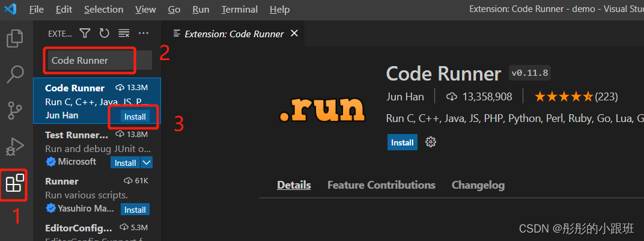Open the Terminal menu
This screenshot has width=644, height=241.
point(240,9)
